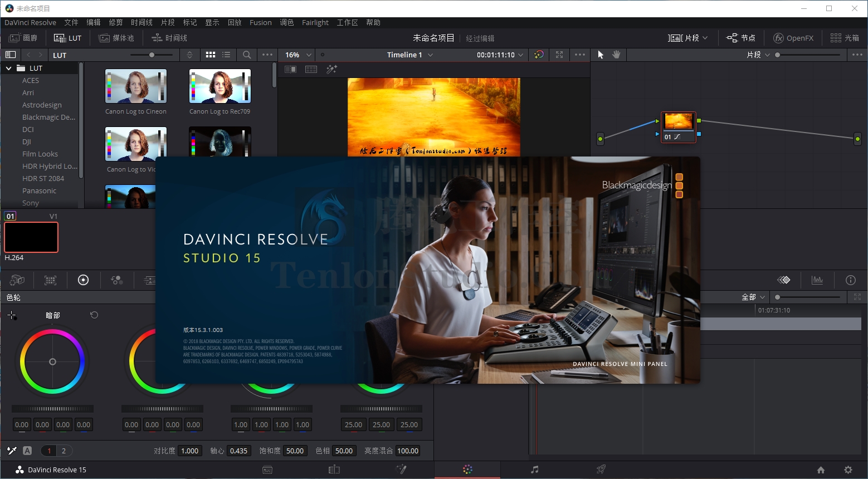
Task: Open viewer options three-dot menu
Action: pyautogui.click(x=580, y=55)
